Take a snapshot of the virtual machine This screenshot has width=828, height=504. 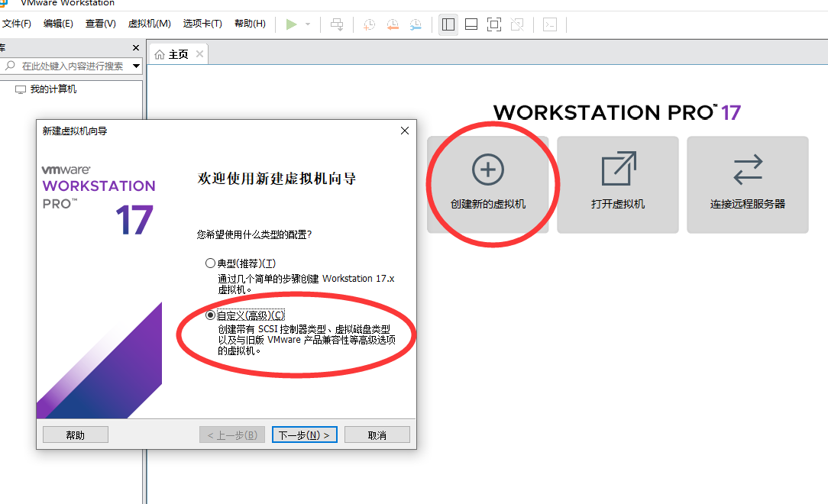point(369,24)
